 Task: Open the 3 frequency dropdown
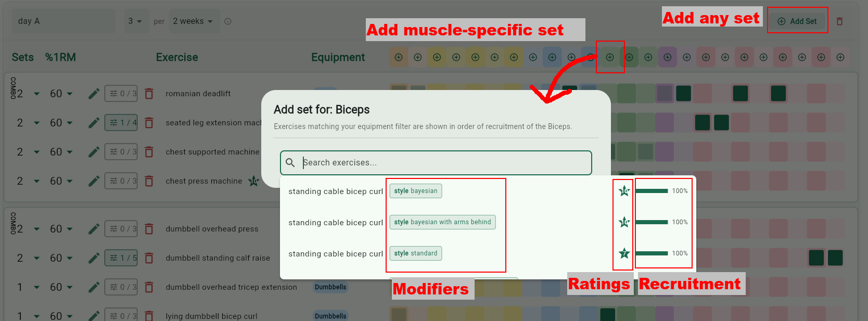pyautogui.click(x=136, y=21)
